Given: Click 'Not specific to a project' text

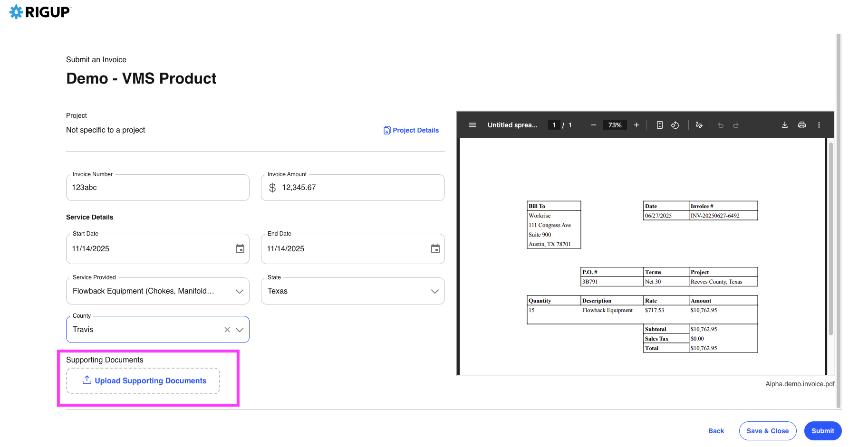Looking at the screenshot, I should pos(106,130).
